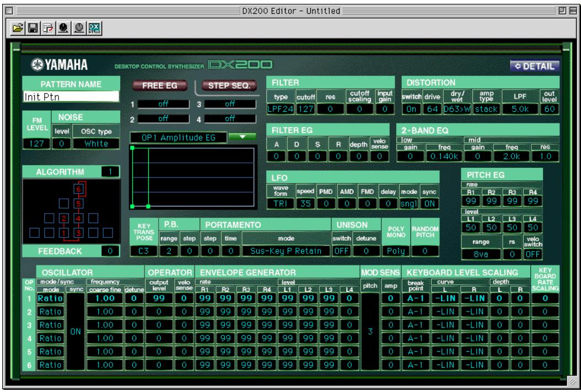Select the distortion LPF 5.0k value

(x=520, y=109)
